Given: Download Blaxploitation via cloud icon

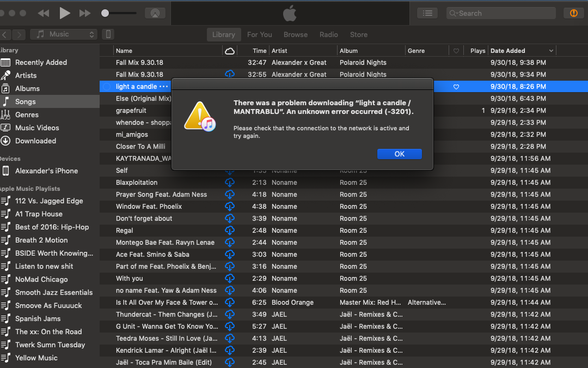Looking at the screenshot, I should (x=230, y=183).
